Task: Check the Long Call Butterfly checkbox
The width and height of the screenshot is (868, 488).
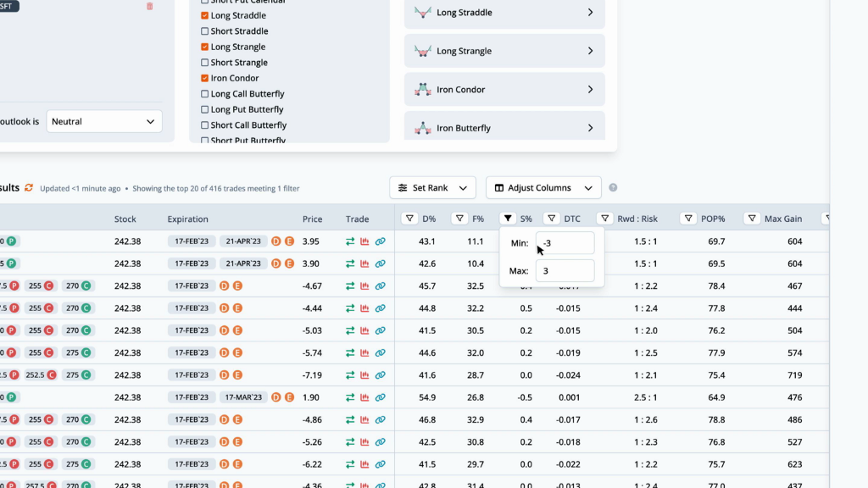Action: point(205,94)
